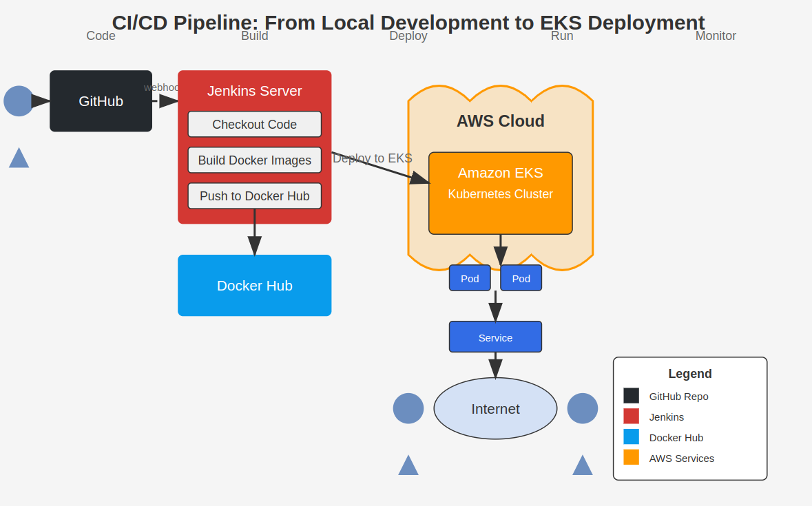Expand the triangle beneath the right circle

pos(582,465)
